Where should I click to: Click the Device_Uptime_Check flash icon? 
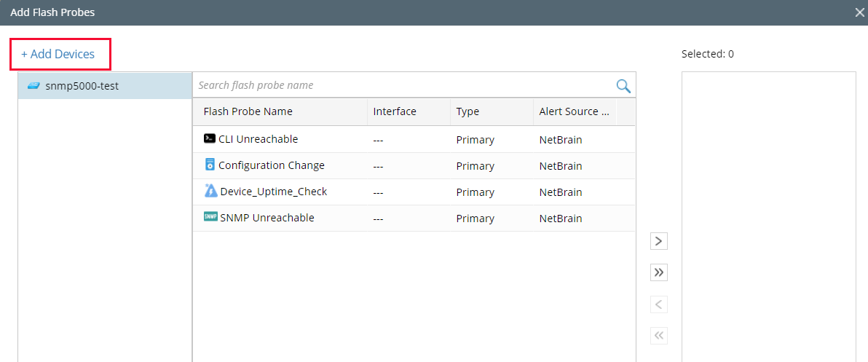point(211,192)
